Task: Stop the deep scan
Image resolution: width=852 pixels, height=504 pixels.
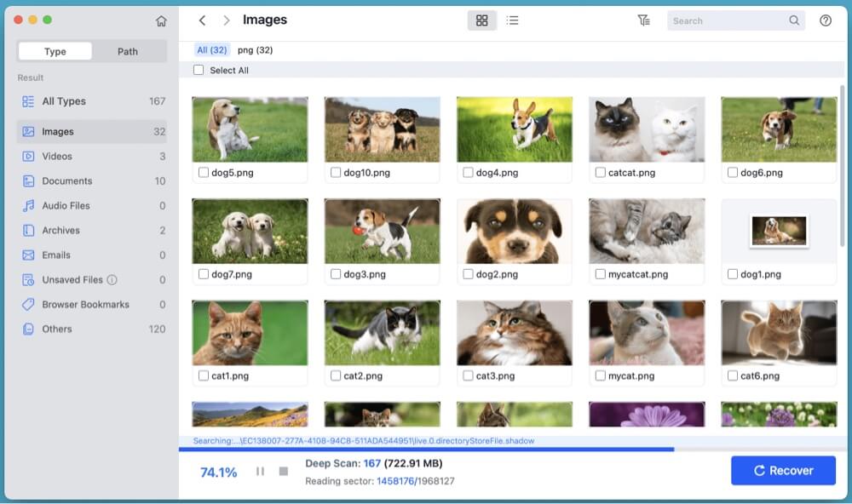Action: [x=284, y=471]
